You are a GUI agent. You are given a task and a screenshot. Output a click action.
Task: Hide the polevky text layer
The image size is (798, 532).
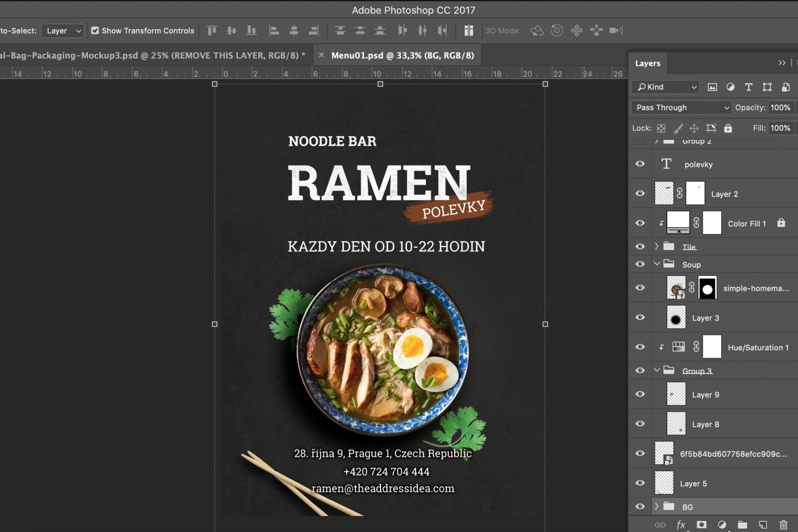640,164
